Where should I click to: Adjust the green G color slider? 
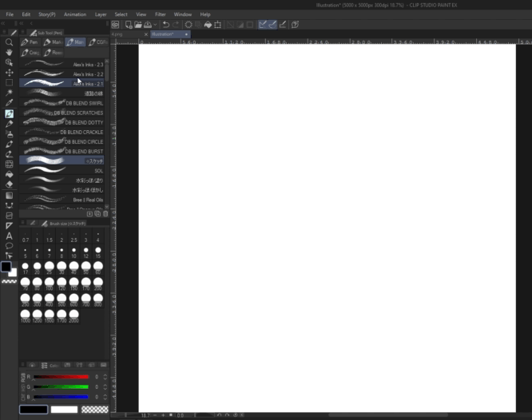click(61, 387)
